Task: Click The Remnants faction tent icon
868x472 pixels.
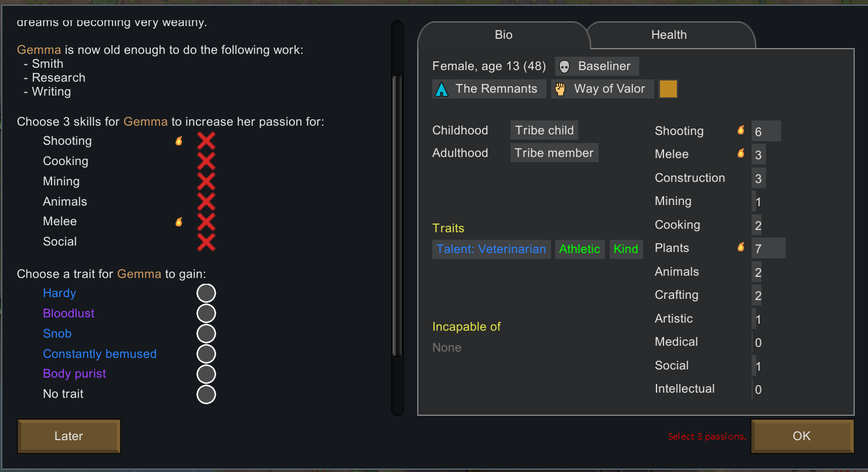Action: (x=442, y=89)
